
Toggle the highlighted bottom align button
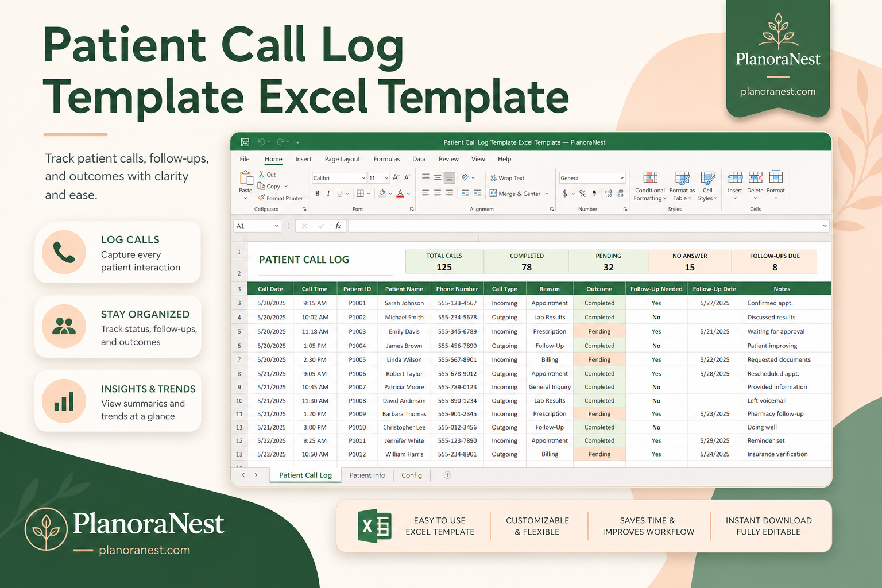click(x=450, y=178)
